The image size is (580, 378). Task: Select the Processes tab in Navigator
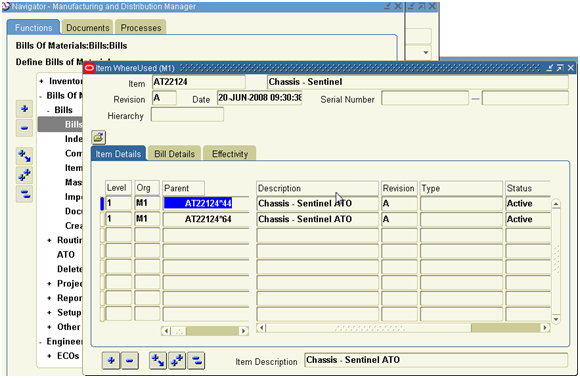click(x=141, y=28)
